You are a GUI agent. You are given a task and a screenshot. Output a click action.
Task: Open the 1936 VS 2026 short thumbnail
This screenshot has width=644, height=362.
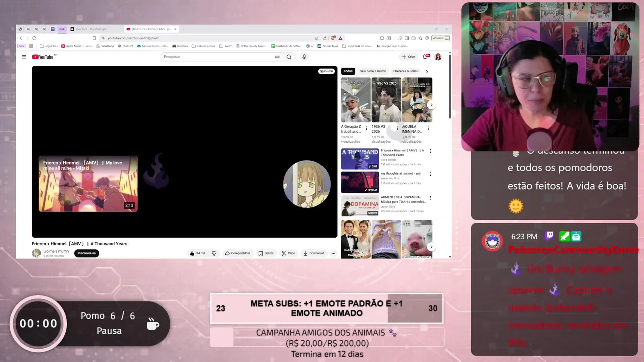click(x=386, y=100)
